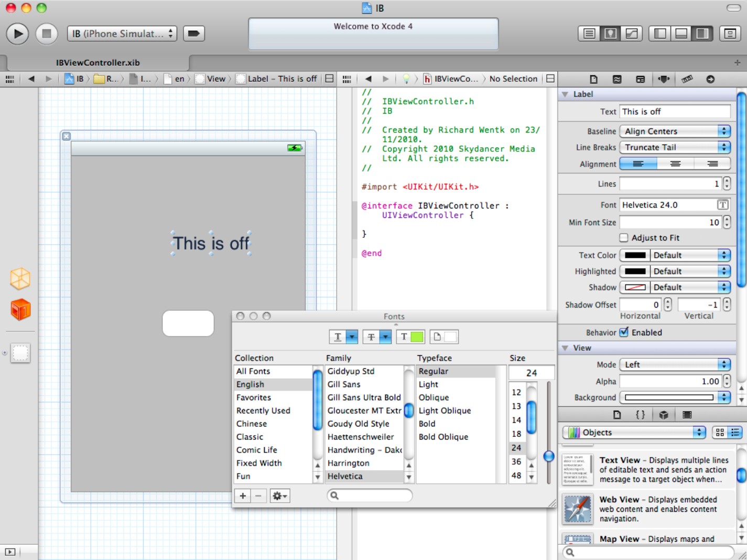Click text color button in Fonts panel

pos(410,337)
